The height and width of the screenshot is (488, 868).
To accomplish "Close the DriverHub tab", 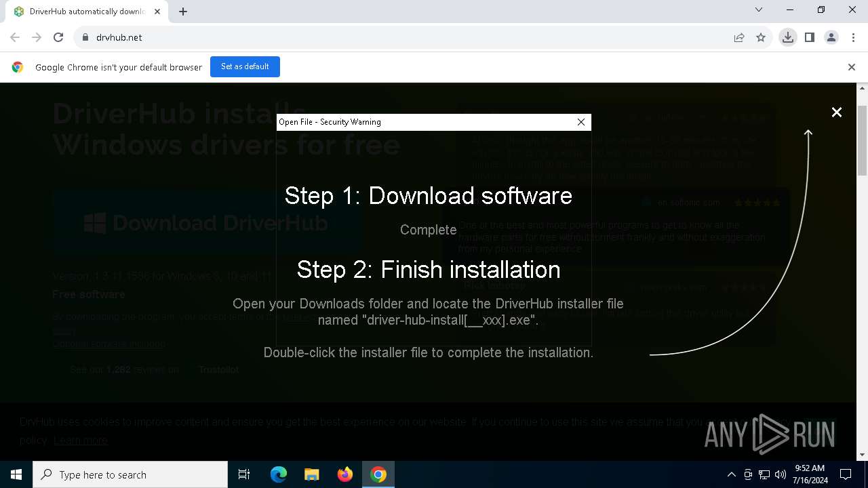I will pyautogui.click(x=157, y=12).
